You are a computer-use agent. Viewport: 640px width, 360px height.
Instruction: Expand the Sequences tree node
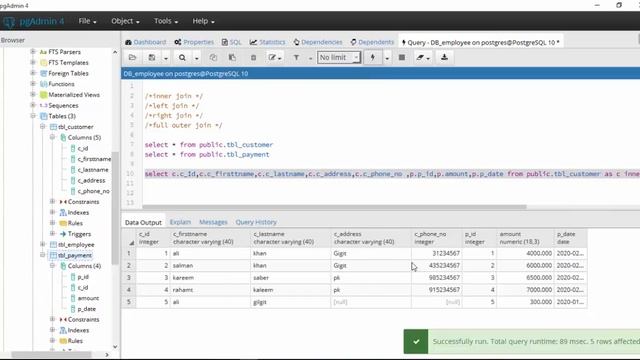33,105
